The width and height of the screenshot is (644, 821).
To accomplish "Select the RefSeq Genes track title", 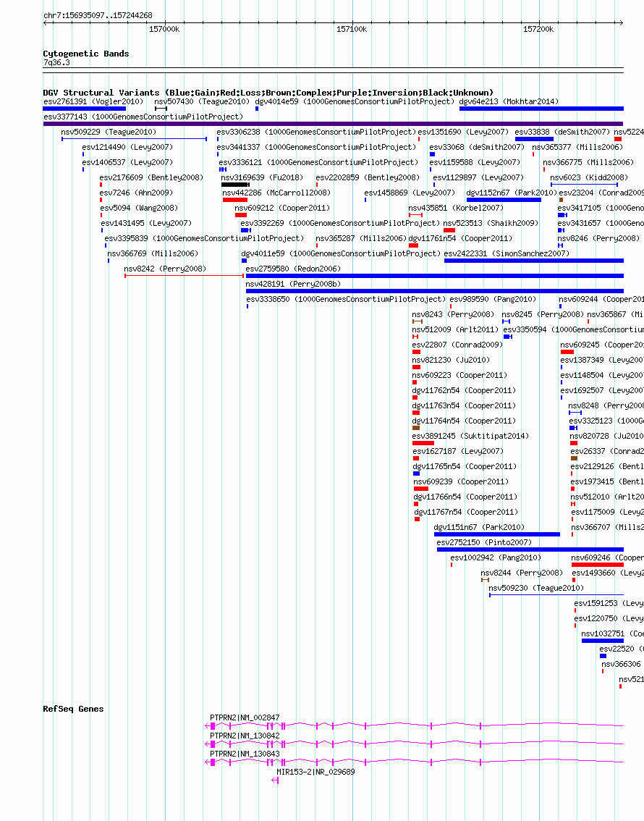I will click(73, 709).
